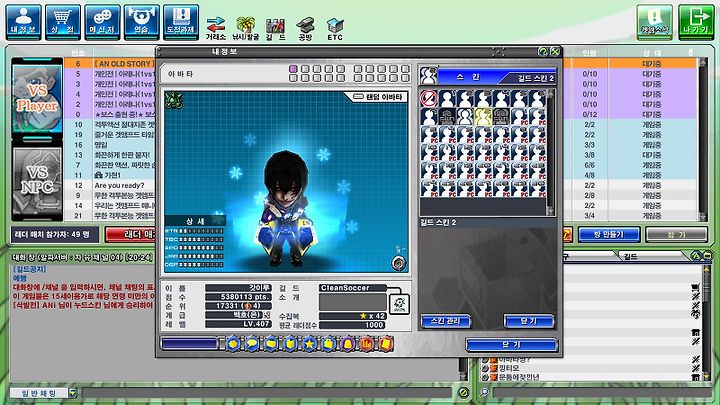Click the 소개 introduction text box

(x=353, y=303)
